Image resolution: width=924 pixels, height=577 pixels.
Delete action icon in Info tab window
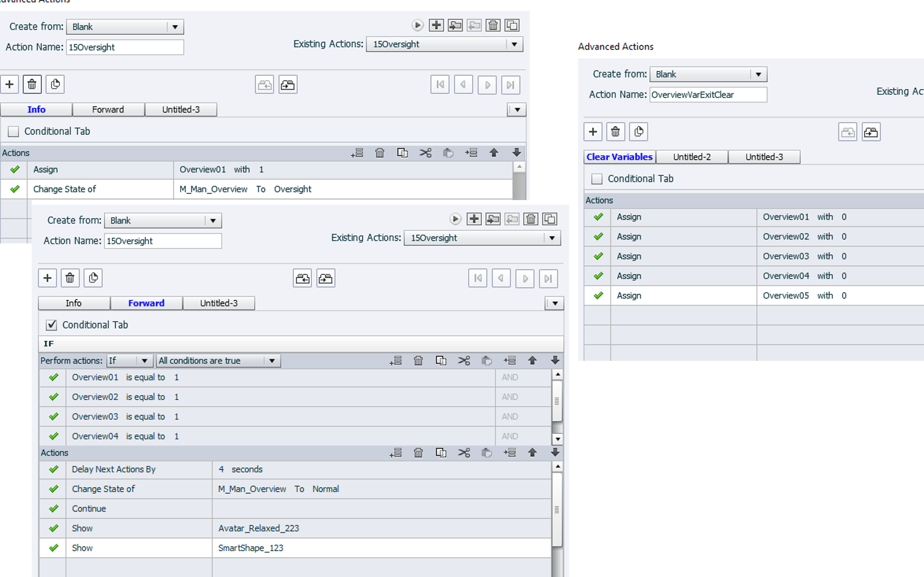(x=493, y=25)
